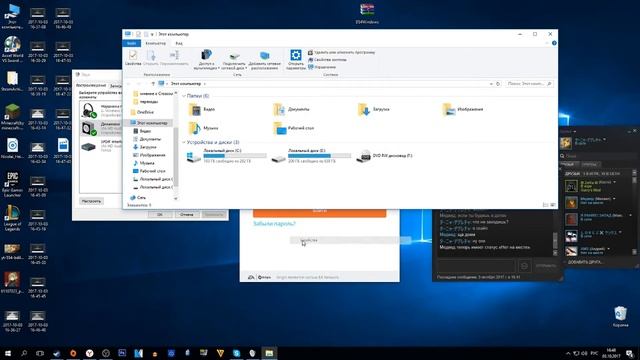640x360 pixels.
Task: Select headphones device in Sound dialog
Action: [100, 111]
